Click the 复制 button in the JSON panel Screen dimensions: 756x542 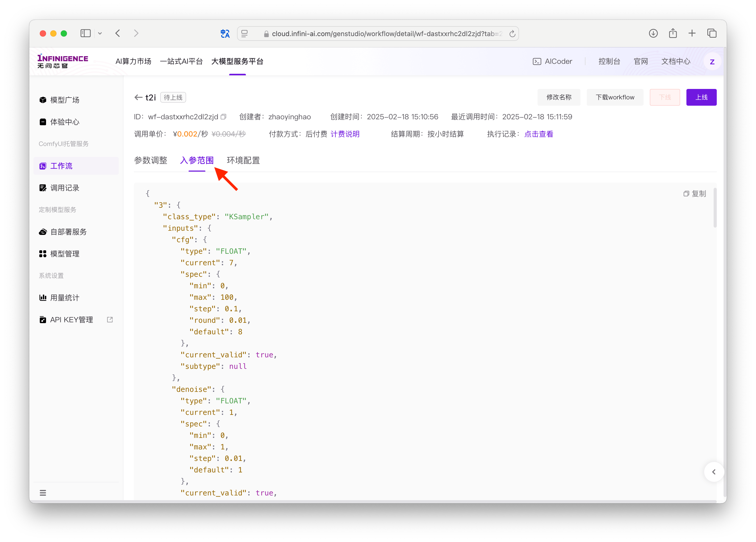(x=695, y=194)
